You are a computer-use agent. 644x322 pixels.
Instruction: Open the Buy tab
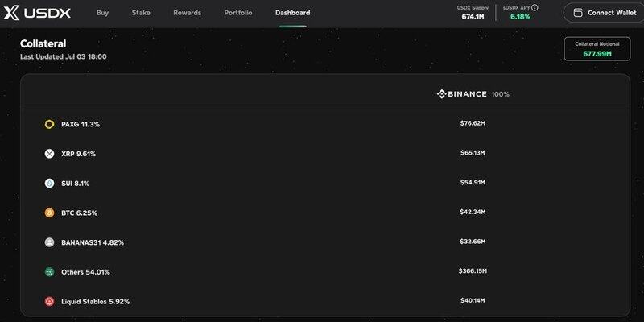pyautogui.click(x=102, y=13)
